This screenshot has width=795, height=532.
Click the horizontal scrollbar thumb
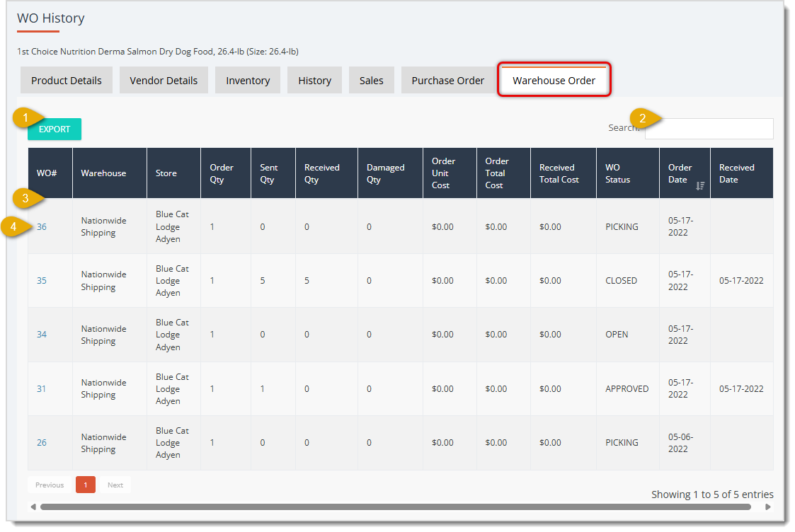(396, 507)
